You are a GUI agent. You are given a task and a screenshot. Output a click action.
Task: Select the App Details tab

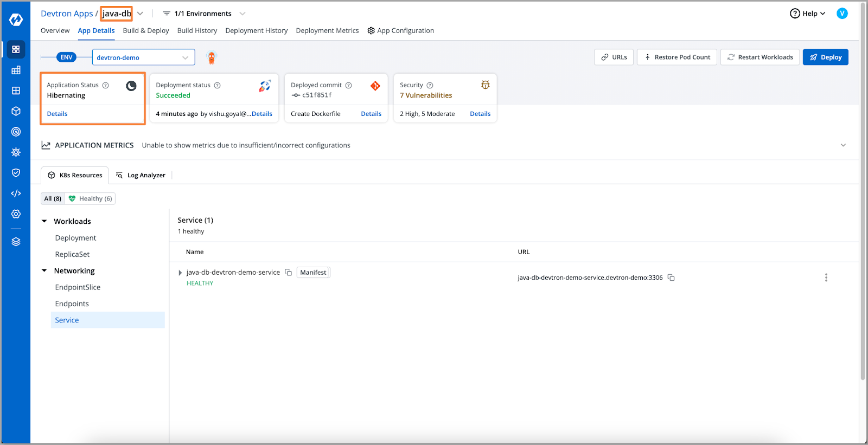point(96,31)
